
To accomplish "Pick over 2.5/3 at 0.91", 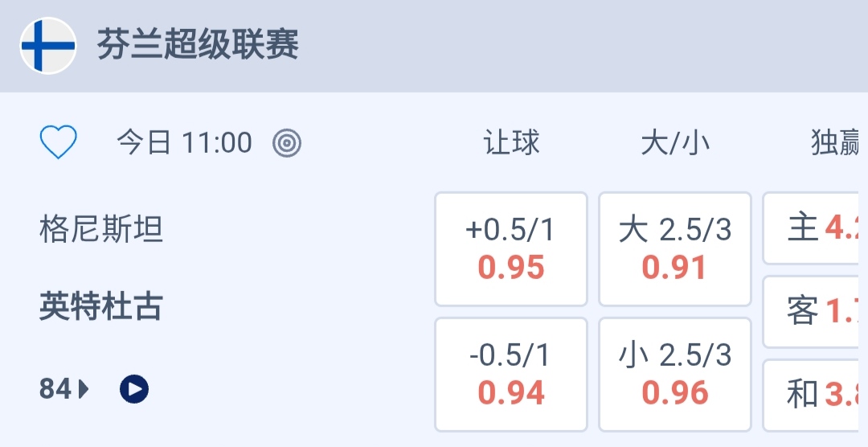I will [x=675, y=249].
